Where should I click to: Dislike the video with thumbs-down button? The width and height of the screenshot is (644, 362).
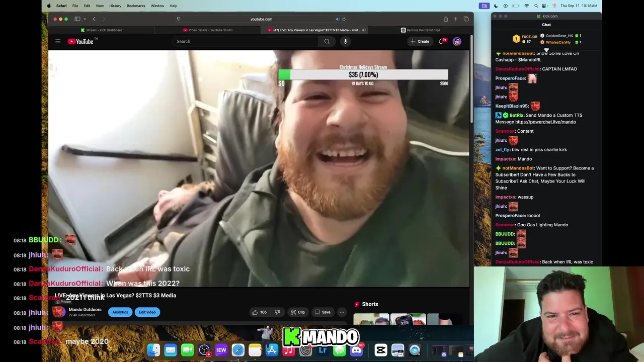tap(277, 312)
